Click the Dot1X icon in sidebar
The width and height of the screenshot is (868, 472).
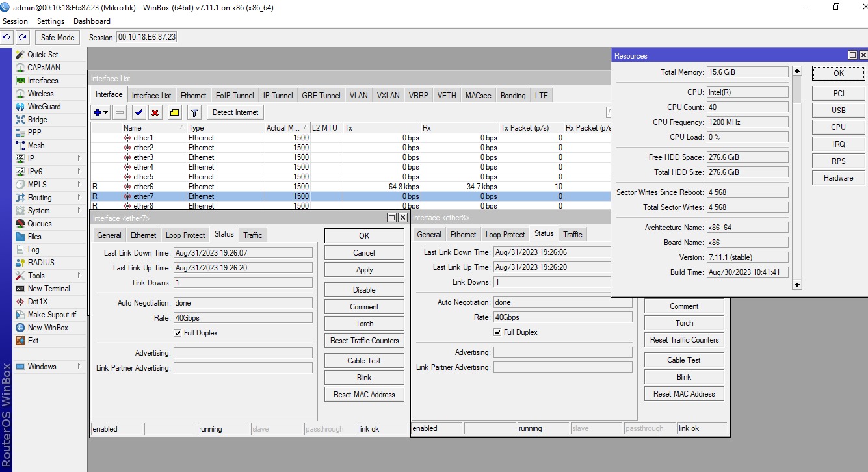tap(20, 302)
